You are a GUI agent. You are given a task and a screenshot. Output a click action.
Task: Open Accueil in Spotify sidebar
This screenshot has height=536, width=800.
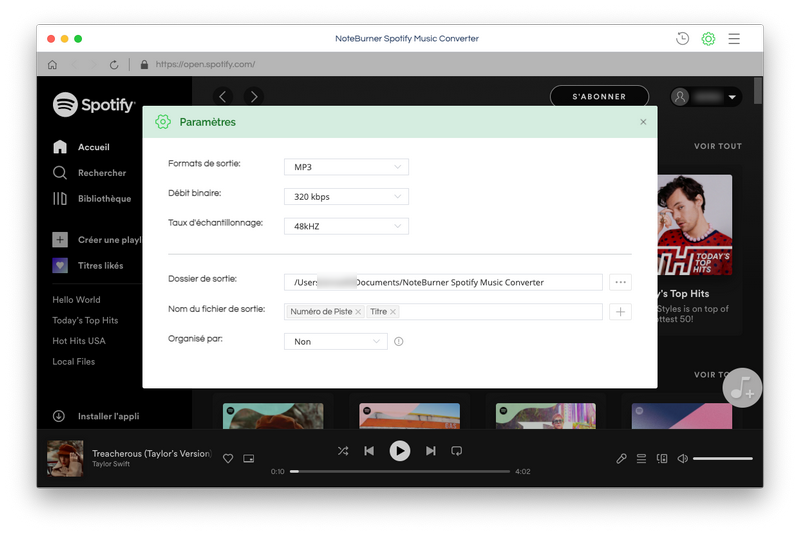point(81,147)
